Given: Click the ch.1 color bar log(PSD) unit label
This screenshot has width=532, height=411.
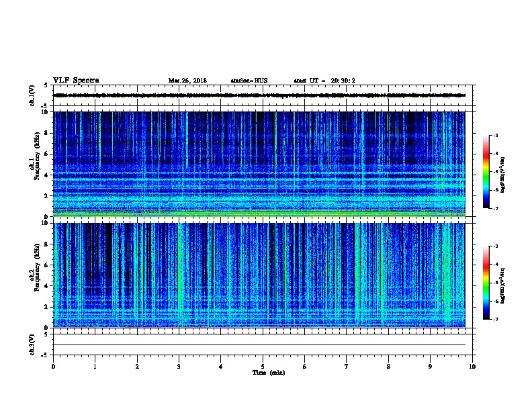Looking at the screenshot, I should 503,175.
